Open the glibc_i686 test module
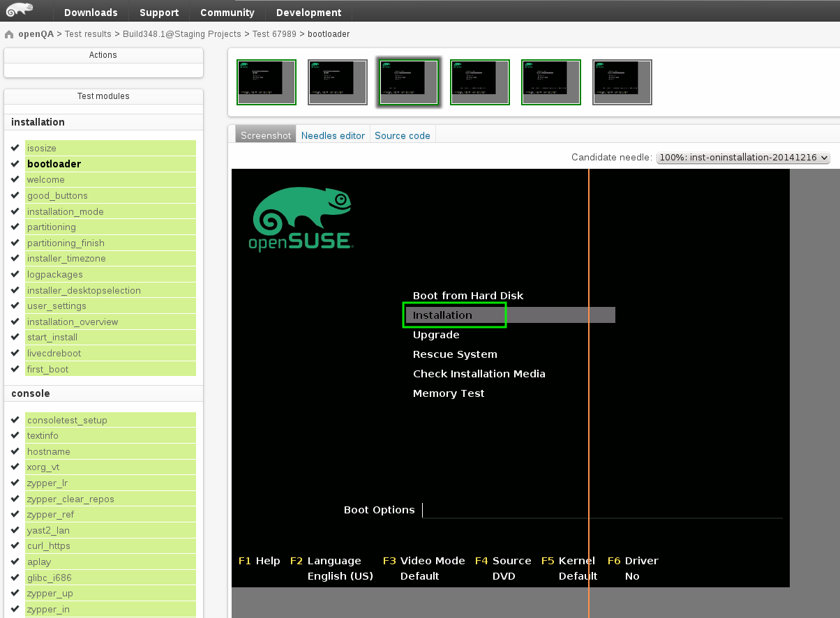This screenshot has width=840, height=618. coord(110,578)
